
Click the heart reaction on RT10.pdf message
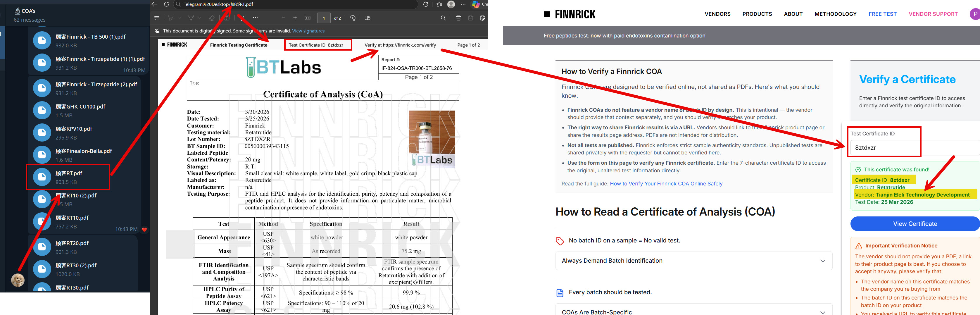tap(144, 229)
